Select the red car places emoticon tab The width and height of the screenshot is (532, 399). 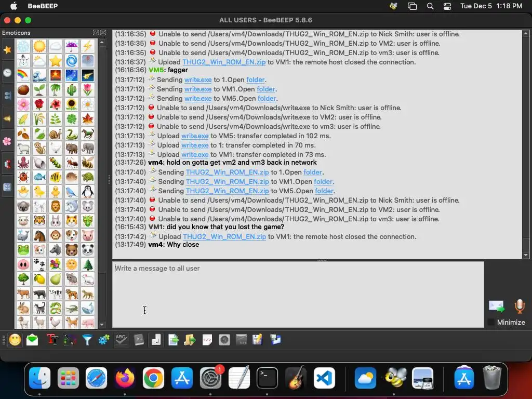[7, 164]
